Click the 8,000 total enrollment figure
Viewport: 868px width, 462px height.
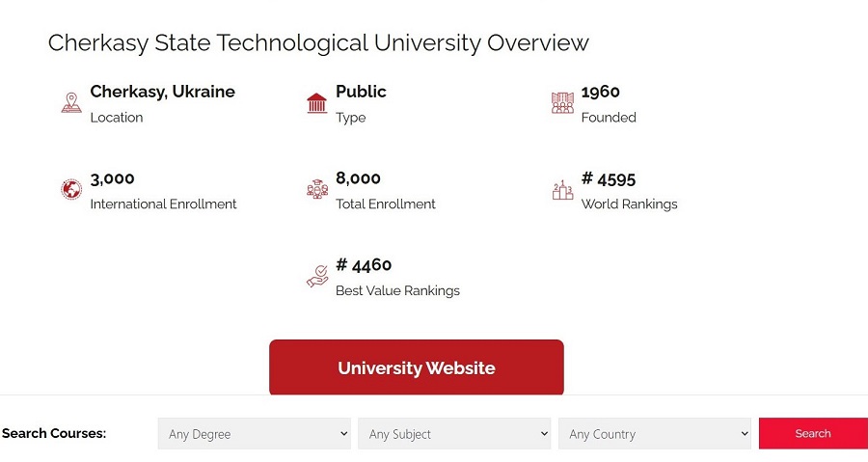(358, 178)
